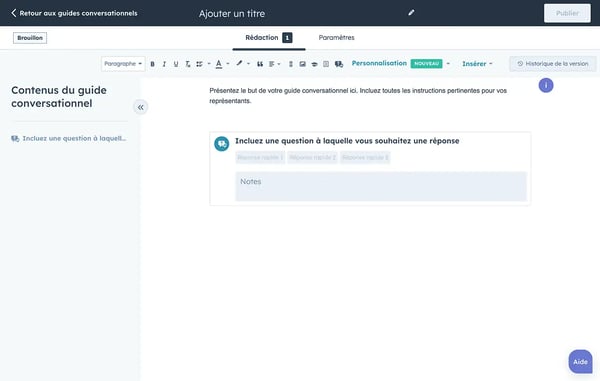600x381 pixels.
Task: Click the first Réponse rapide chip
Action: coord(260,158)
